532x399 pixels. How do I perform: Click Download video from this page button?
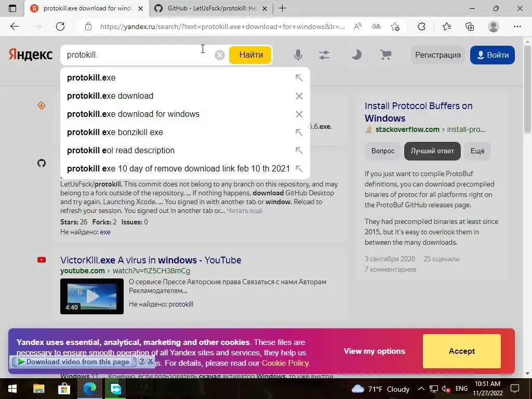(x=74, y=362)
